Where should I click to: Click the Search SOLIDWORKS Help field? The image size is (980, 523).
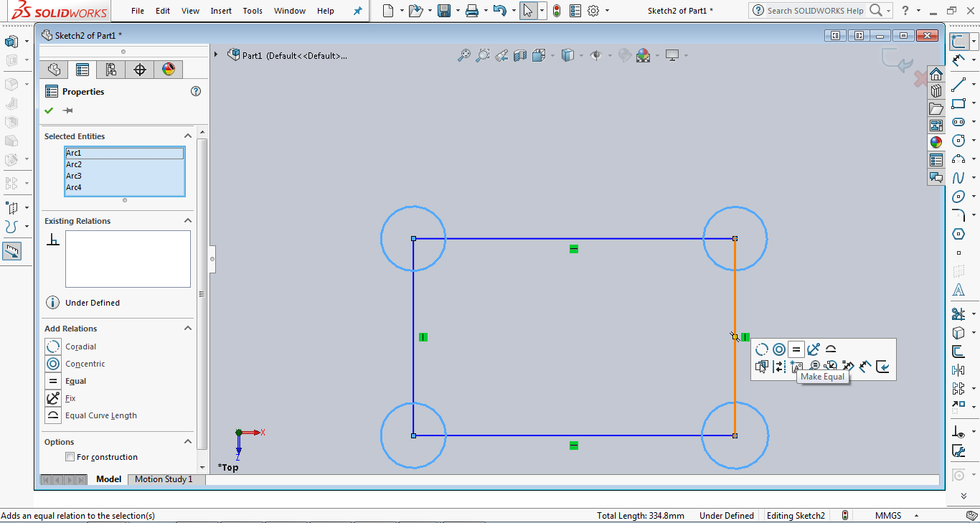816,11
